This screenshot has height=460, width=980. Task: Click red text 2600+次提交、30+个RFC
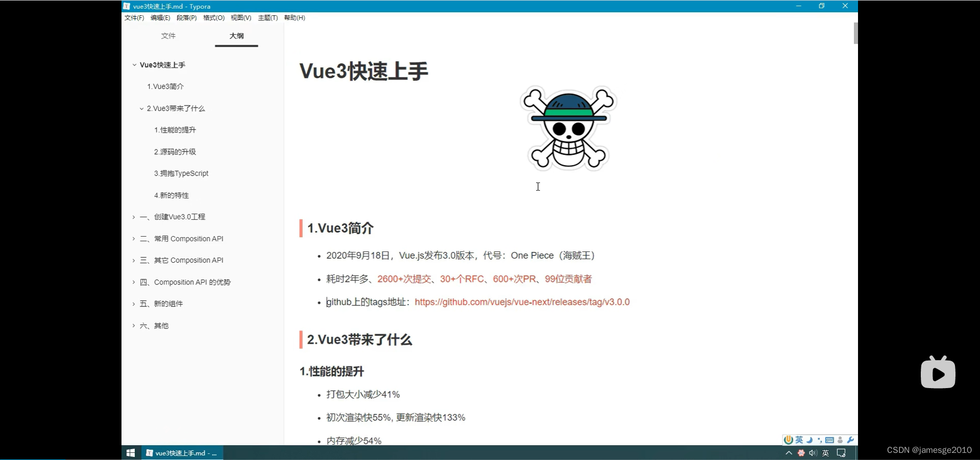430,279
